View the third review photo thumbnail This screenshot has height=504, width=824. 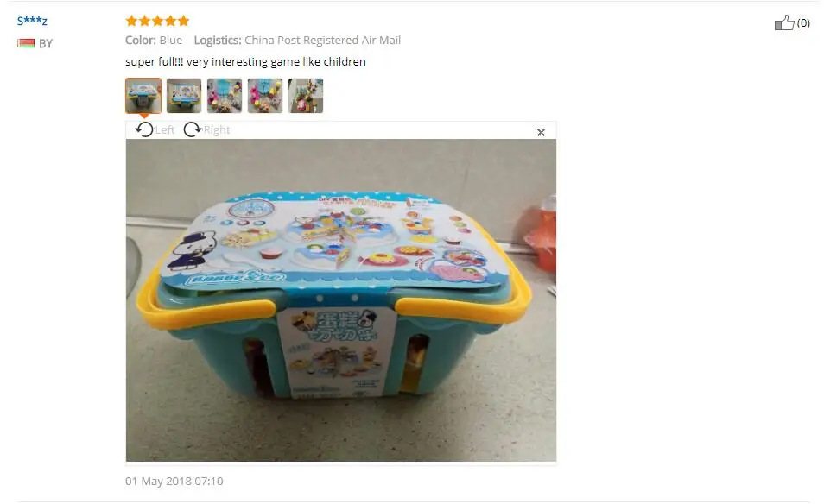[225, 96]
